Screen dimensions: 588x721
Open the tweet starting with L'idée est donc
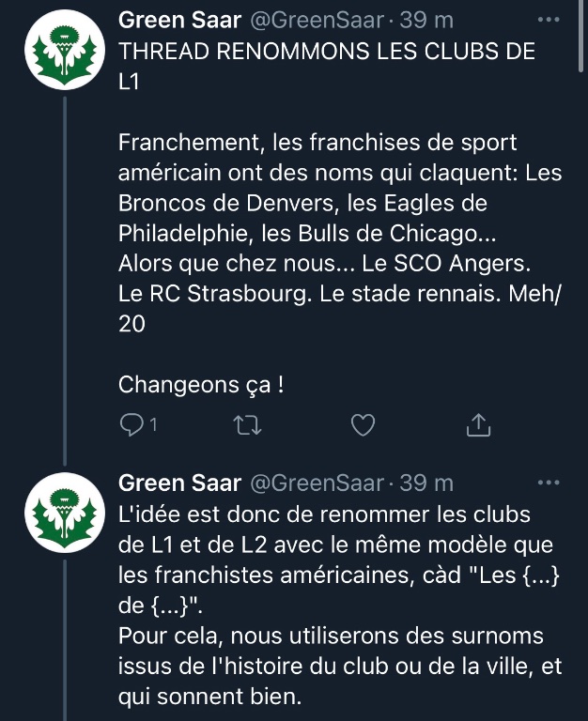340,606
